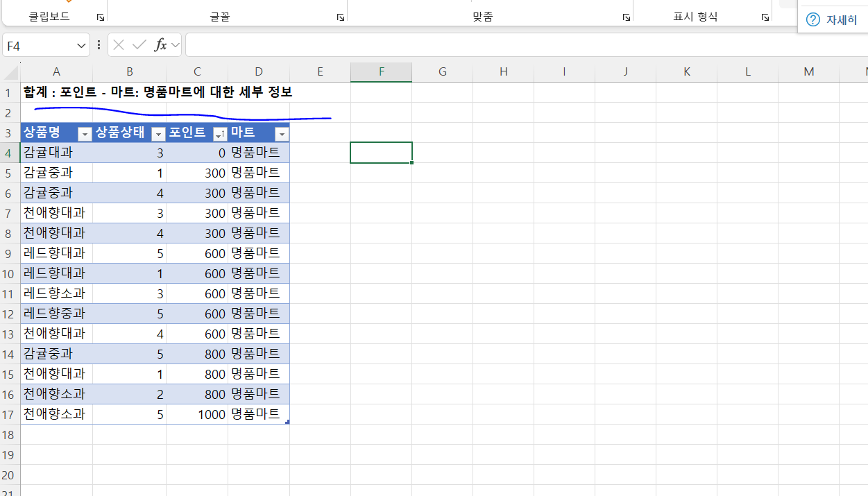Open the 상품상태 column filter dropdown
868x496 pixels.
point(158,134)
